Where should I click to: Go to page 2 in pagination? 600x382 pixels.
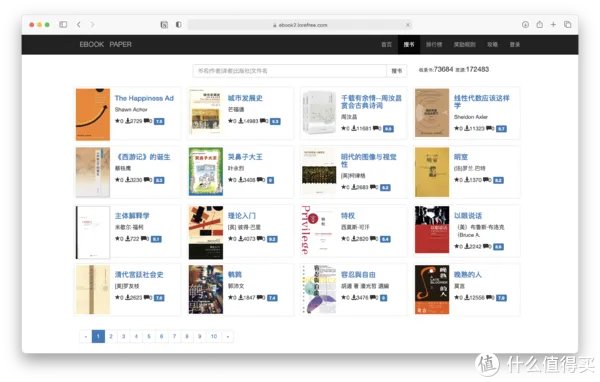coord(111,336)
